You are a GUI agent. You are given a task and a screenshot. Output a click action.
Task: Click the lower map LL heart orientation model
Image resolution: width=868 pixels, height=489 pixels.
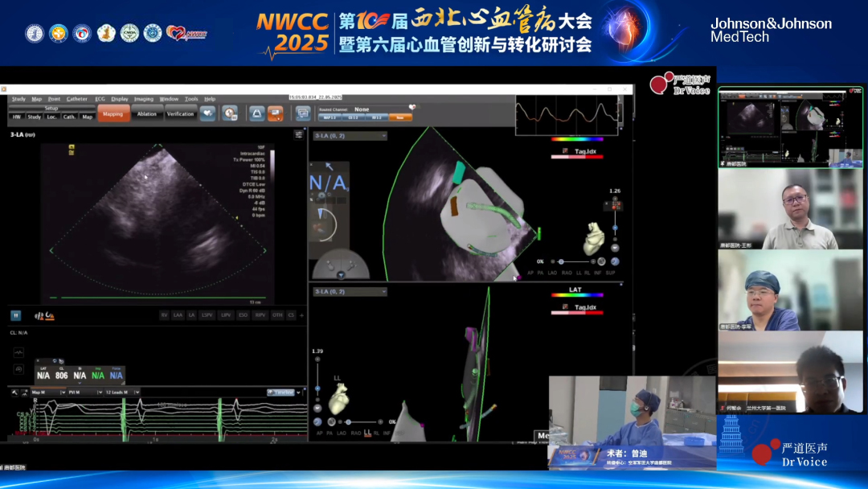point(339,399)
